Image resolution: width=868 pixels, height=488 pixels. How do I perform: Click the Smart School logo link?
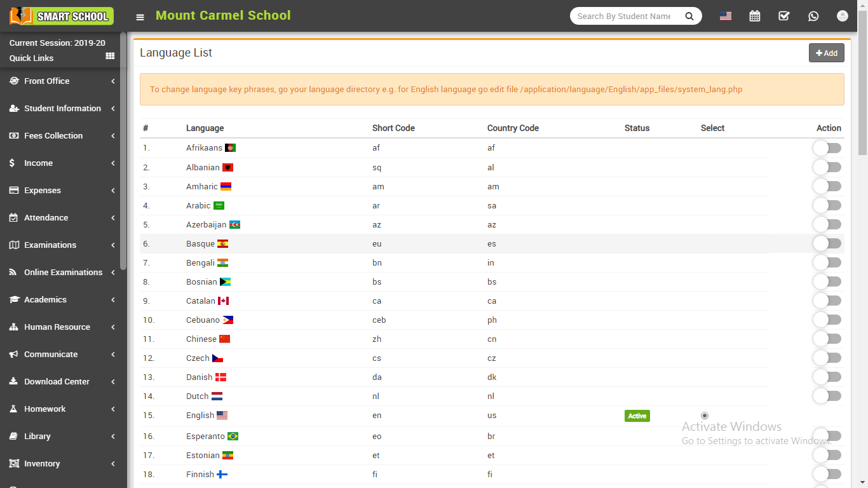(62, 17)
